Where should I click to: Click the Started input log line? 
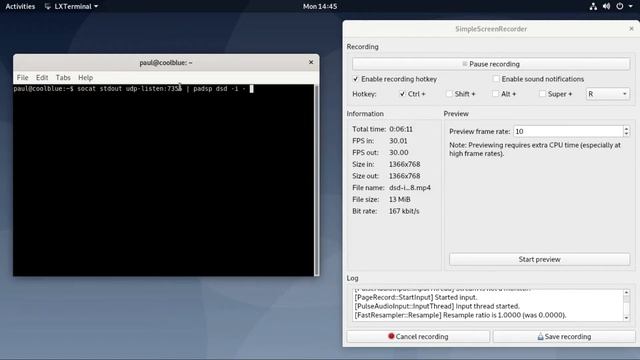pyautogui.click(x=416, y=297)
